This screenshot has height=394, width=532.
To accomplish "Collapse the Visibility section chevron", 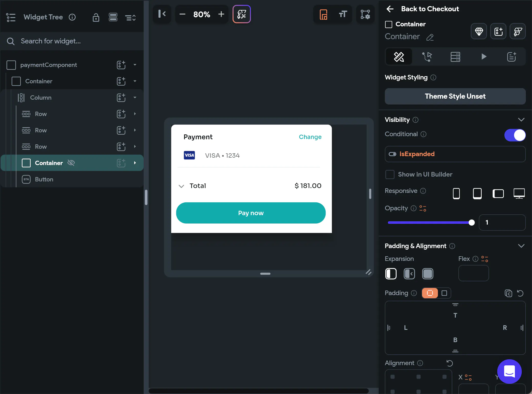I will 521,120.
